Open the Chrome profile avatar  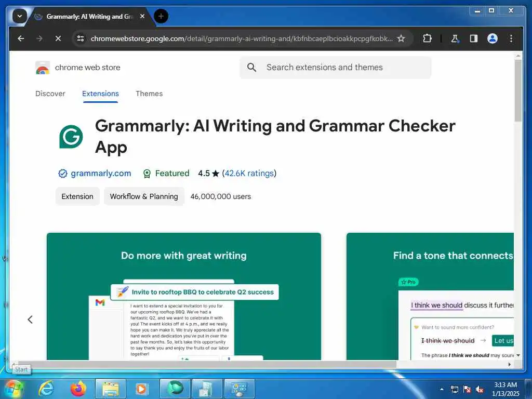493,38
